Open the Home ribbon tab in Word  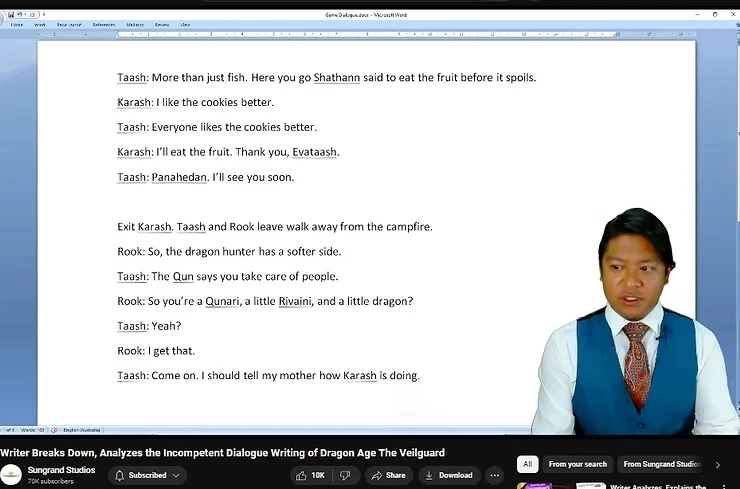coord(17,25)
